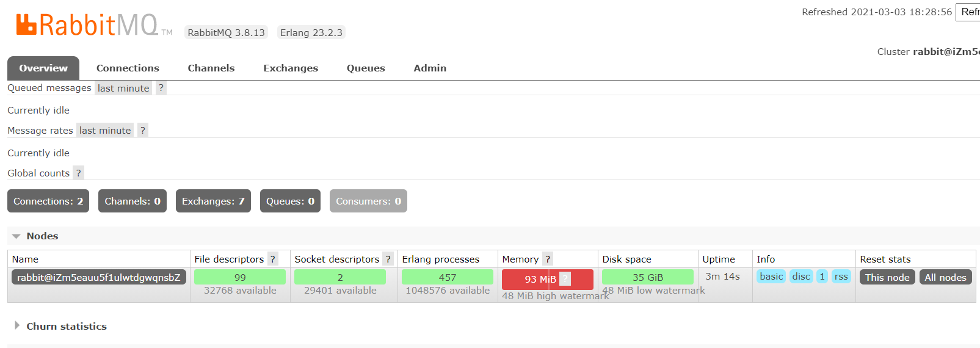980x348 pixels.
Task: Click the red 93 MiB memory bar
Action: point(530,279)
